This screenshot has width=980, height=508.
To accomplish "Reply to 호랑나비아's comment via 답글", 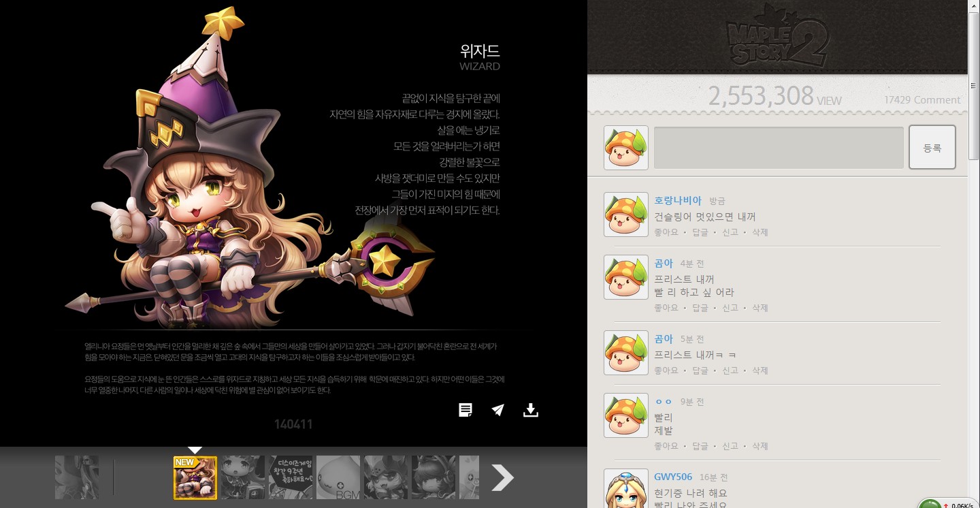I will tap(700, 232).
